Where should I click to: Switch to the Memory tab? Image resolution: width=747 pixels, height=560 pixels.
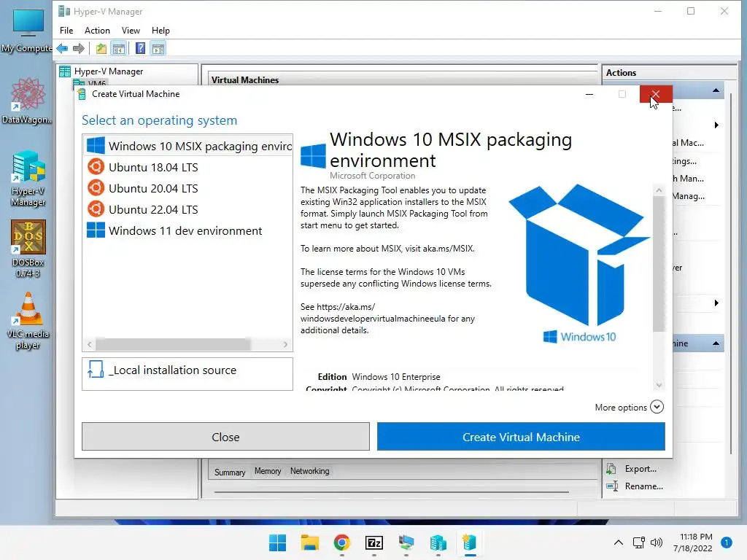point(268,471)
